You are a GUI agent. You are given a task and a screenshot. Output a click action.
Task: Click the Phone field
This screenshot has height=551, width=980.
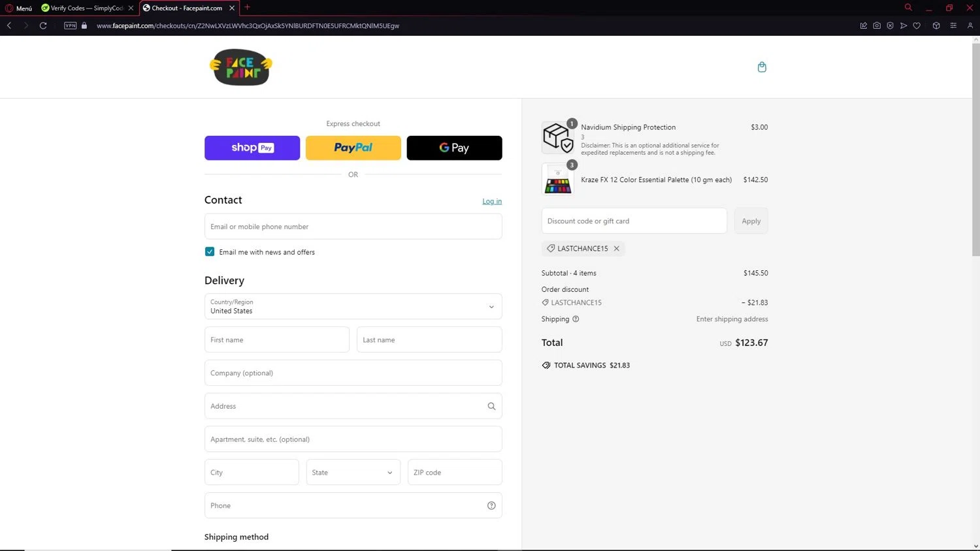(x=353, y=505)
